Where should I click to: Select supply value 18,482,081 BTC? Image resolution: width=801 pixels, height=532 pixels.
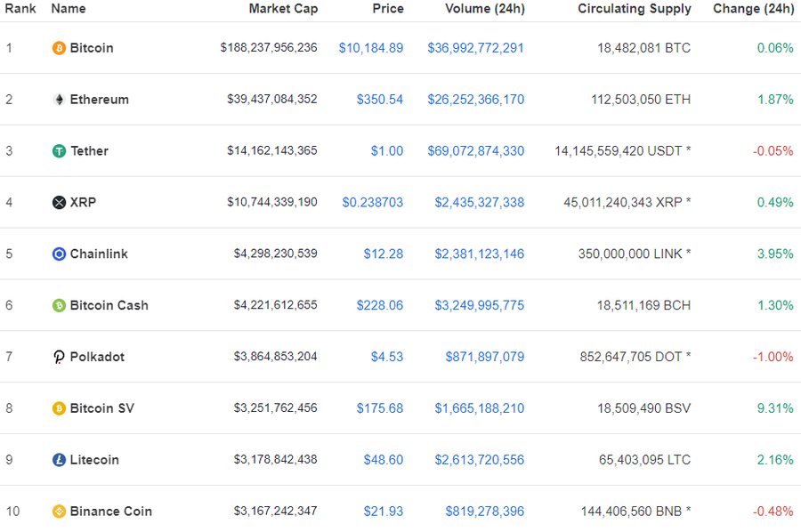(x=643, y=48)
